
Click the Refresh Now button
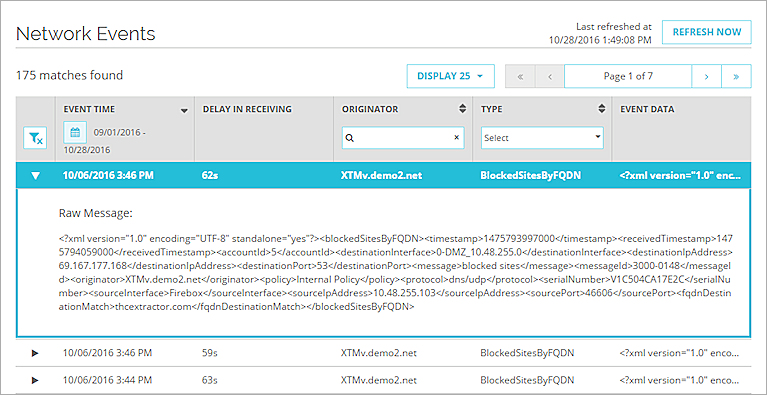click(x=707, y=33)
